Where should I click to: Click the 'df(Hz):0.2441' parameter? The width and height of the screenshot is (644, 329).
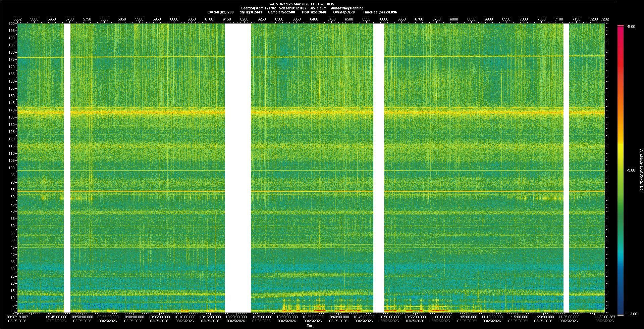pos(251,12)
